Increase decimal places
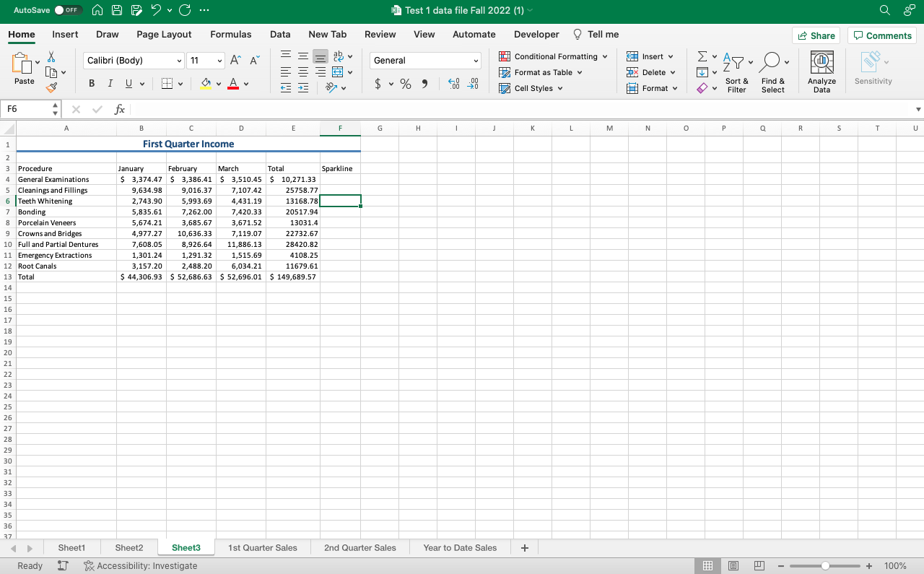Image resolution: width=924 pixels, height=574 pixels. click(x=453, y=84)
